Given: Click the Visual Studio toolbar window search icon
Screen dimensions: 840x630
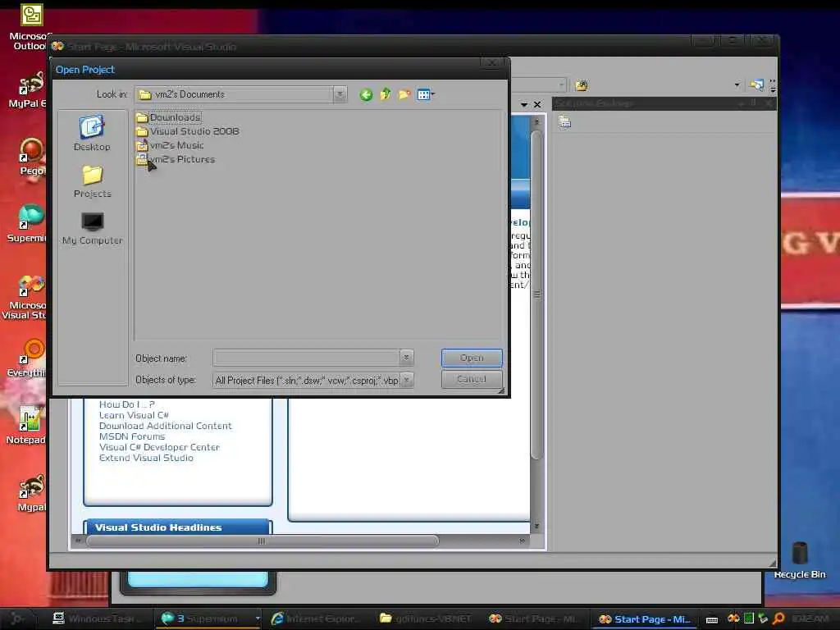Looking at the screenshot, I should [757, 84].
